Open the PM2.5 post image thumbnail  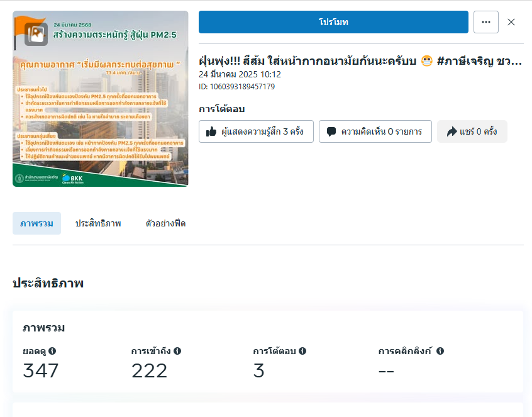pyautogui.click(x=101, y=99)
